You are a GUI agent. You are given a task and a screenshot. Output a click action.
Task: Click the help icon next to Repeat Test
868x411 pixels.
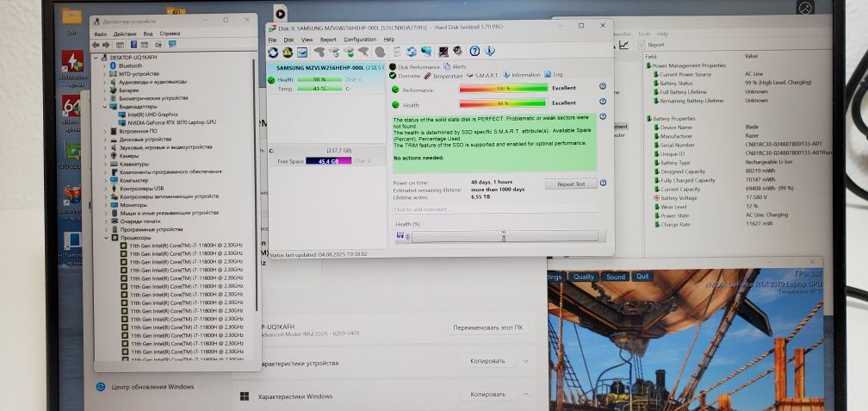point(603,183)
